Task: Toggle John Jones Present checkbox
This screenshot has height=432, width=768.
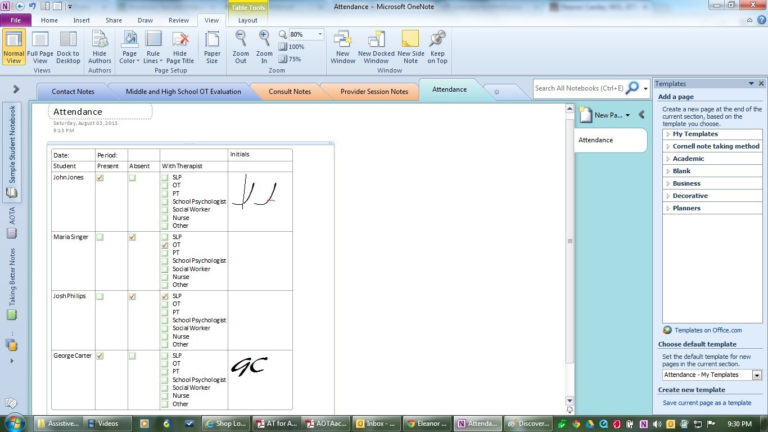Action: point(100,178)
